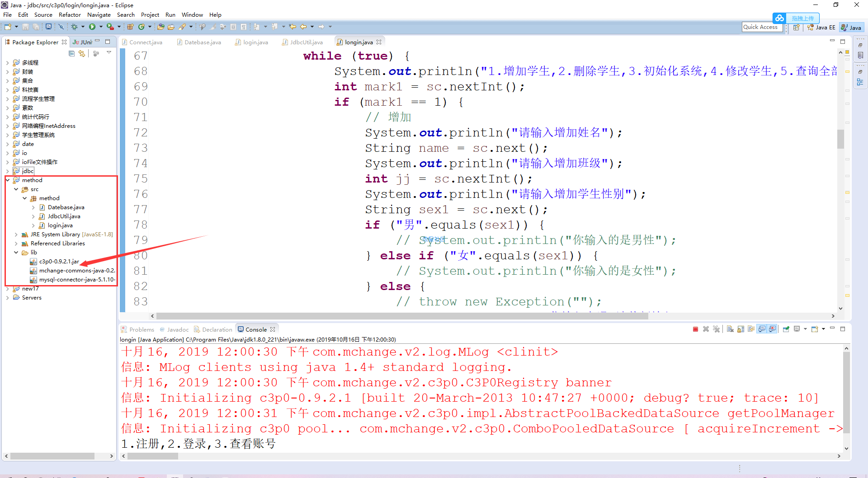The image size is (868, 478).
Task: Open the dropdown next to the Debug icon
Action: (83, 27)
